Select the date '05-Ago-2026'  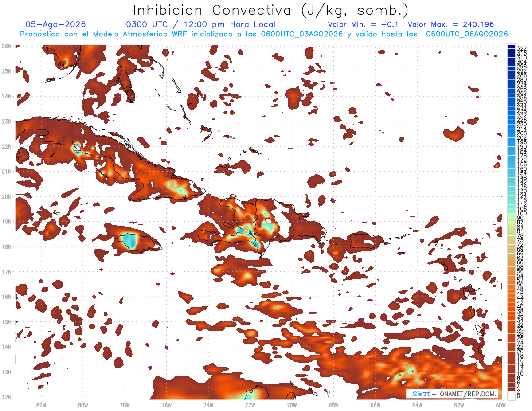pos(56,24)
